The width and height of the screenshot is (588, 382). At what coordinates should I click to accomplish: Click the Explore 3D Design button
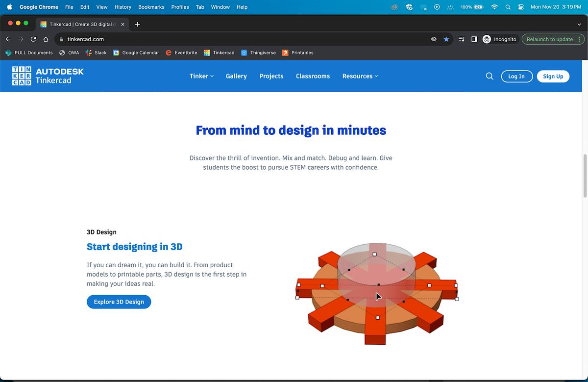coord(119,302)
